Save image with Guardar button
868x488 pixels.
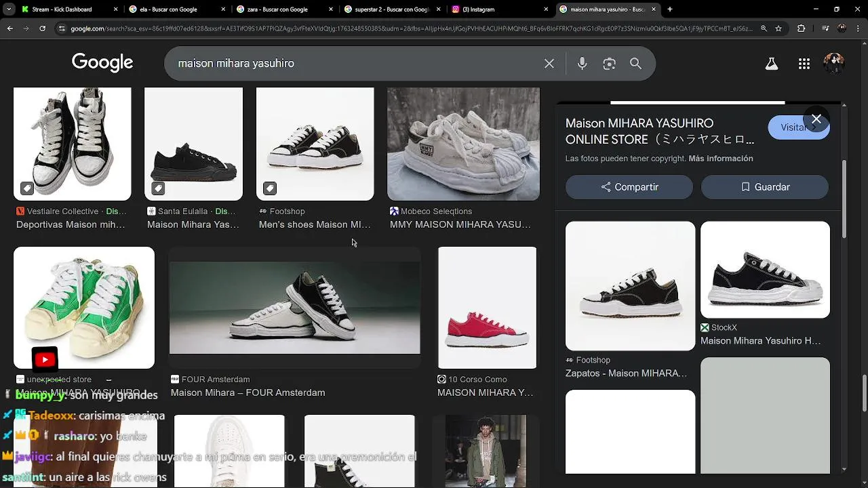click(x=765, y=187)
